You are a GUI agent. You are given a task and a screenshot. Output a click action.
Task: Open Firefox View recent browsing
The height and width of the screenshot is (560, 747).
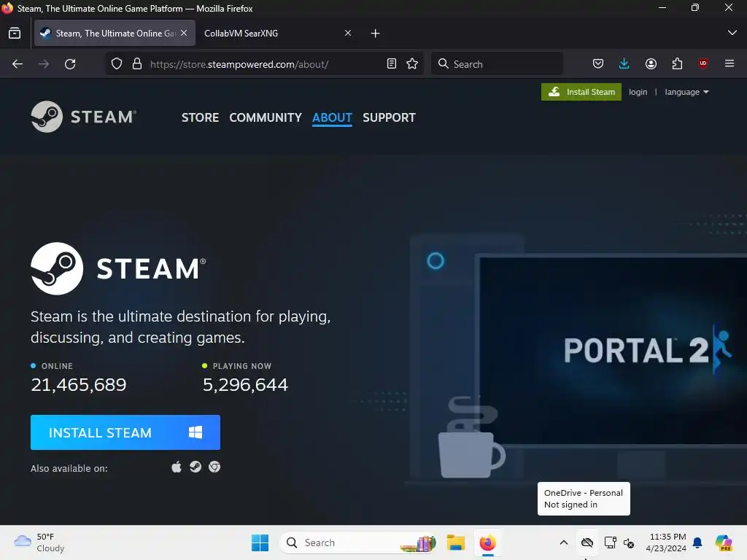pos(15,34)
